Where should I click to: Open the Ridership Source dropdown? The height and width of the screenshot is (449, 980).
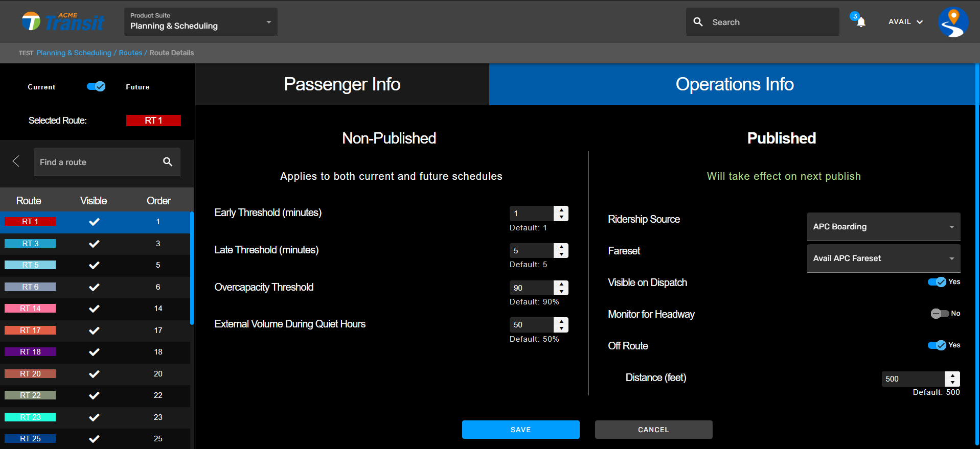[x=883, y=227]
